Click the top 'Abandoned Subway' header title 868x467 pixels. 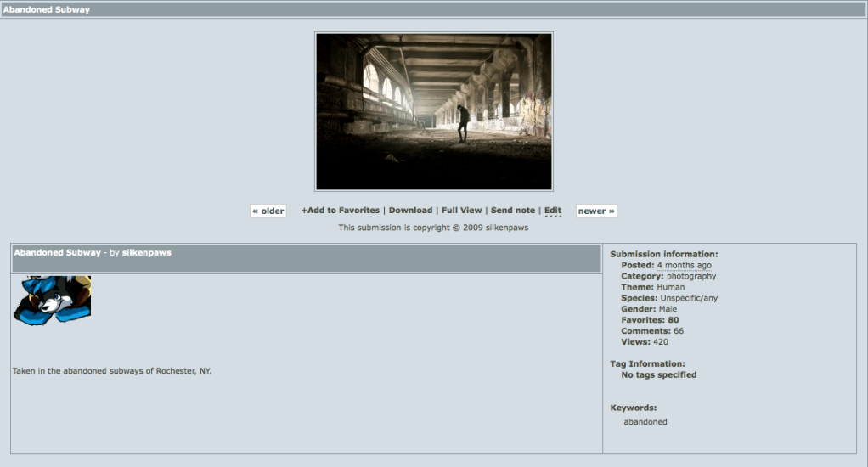tap(46, 10)
